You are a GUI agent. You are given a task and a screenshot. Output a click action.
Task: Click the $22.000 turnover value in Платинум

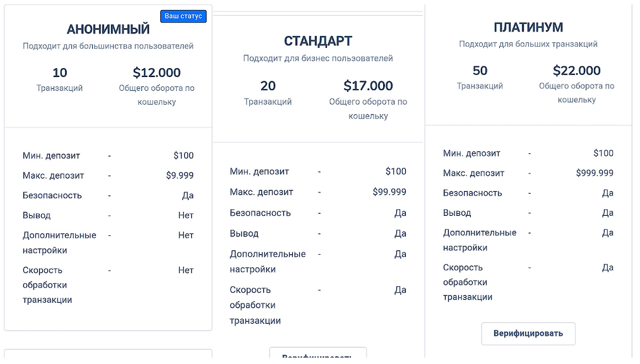576,71
